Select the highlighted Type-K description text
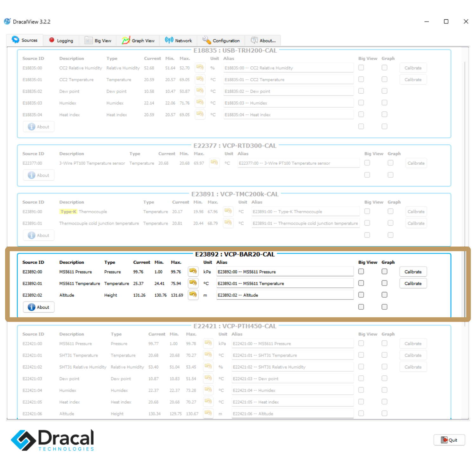This screenshot has width=476, height=476. 68,212
